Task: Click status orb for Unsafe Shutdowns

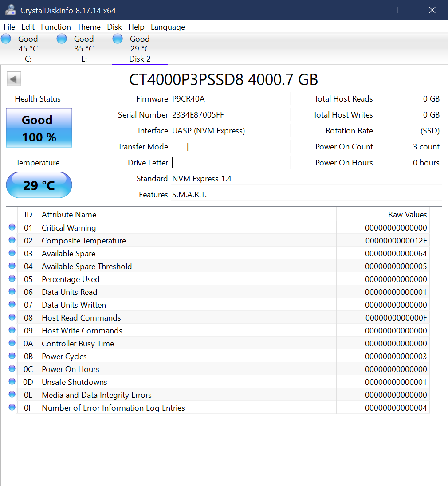Action: tap(12, 381)
